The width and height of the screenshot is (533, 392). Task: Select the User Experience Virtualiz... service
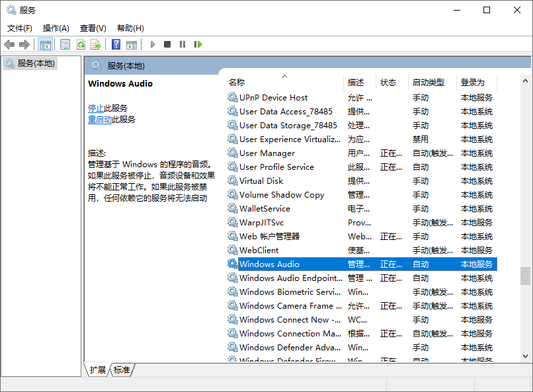(362, 139)
